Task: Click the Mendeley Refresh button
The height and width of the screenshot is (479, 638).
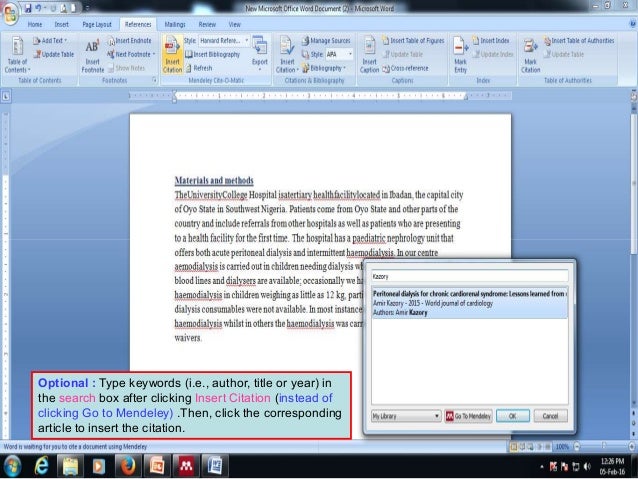Action: point(199,68)
